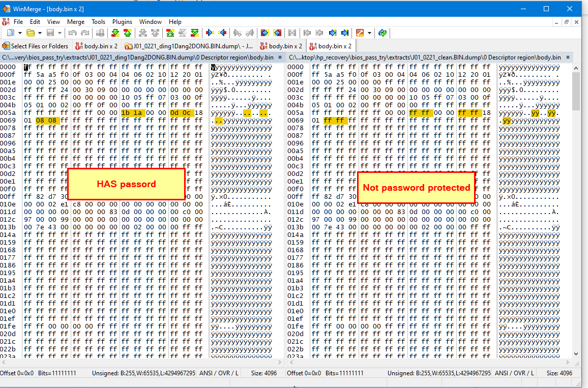The height and width of the screenshot is (388, 588).
Task: Click the left pane file path header
Action: 138,57
